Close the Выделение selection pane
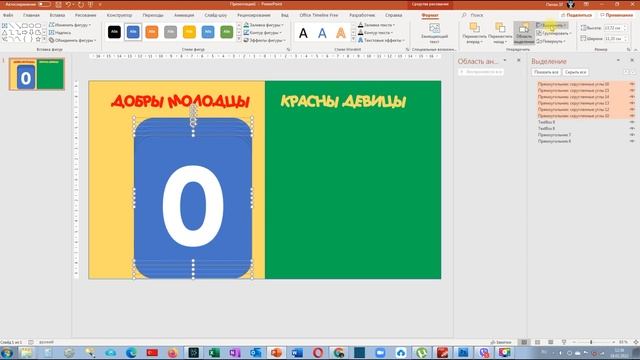Image resolution: width=640 pixels, height=360 pixels. pos(632,60)
